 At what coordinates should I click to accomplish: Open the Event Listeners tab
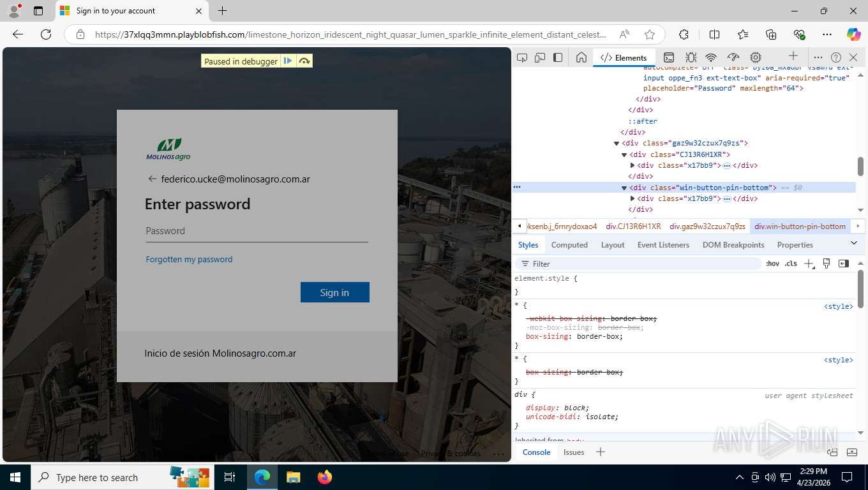663,245
